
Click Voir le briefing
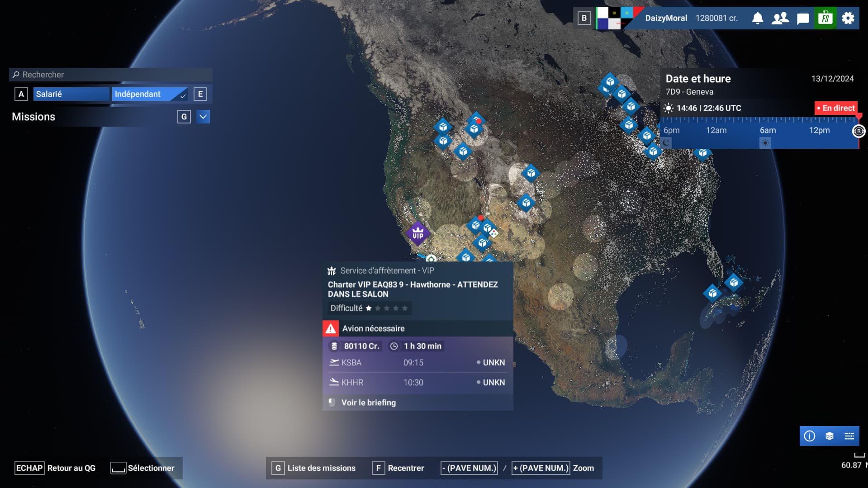417,403
